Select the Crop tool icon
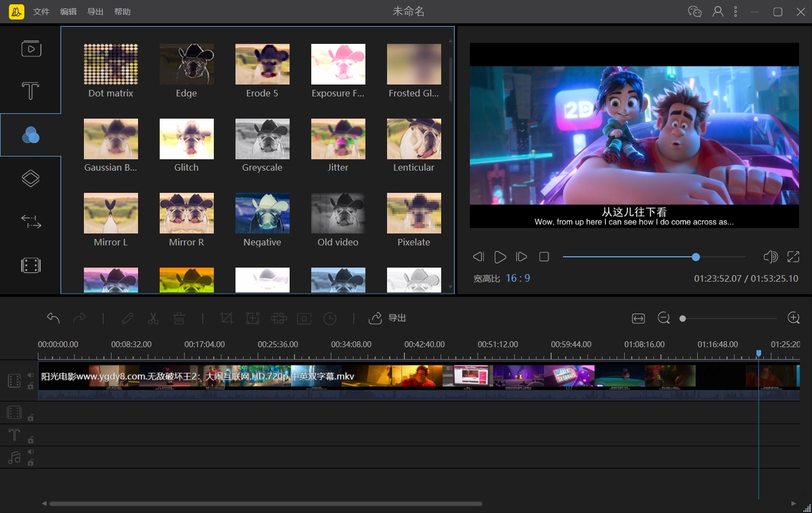The image size is (812, 513). [227, 319]
